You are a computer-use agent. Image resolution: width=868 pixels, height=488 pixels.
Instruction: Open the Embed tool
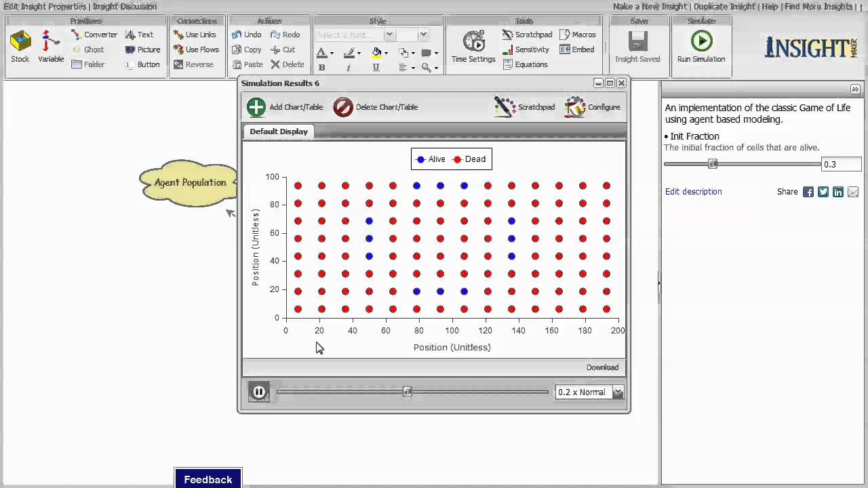coord(577,49)
